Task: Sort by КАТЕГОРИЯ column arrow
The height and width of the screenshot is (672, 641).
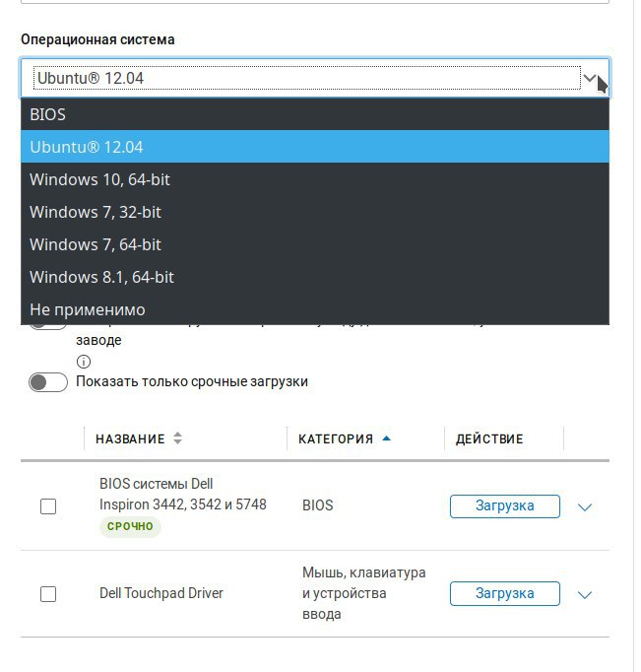Action: [x=386, y=438]
